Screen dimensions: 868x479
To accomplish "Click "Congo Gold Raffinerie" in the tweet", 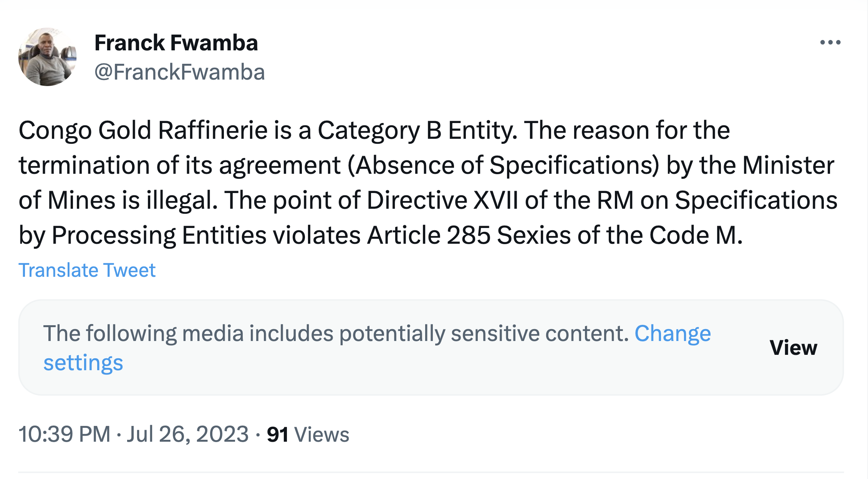I will 143,130.
